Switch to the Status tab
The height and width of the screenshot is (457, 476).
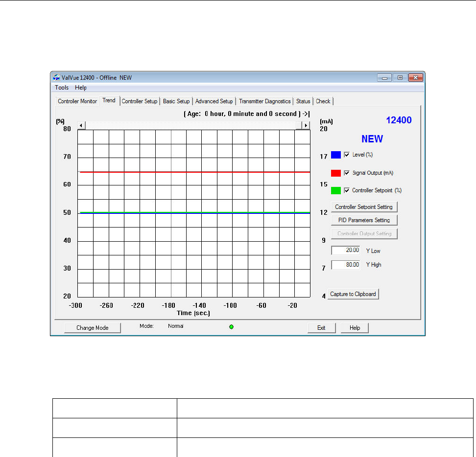point(303,101)
